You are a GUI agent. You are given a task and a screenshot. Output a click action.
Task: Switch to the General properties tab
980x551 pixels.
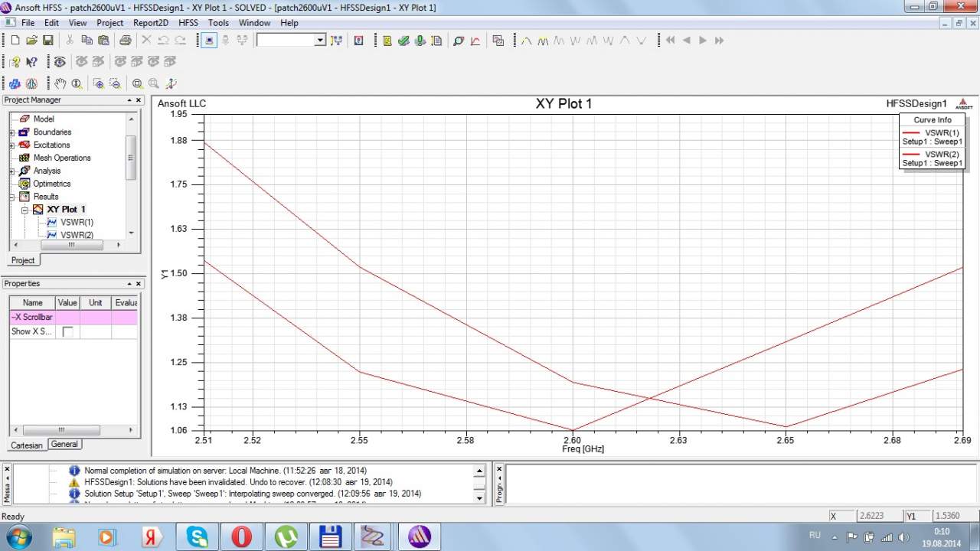click(64, 444)
